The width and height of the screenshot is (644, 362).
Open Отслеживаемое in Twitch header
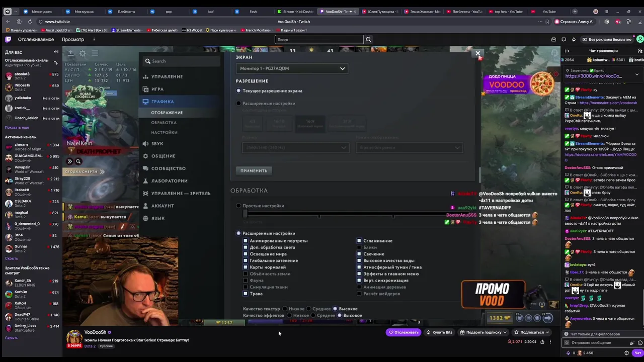click(36, 39)
